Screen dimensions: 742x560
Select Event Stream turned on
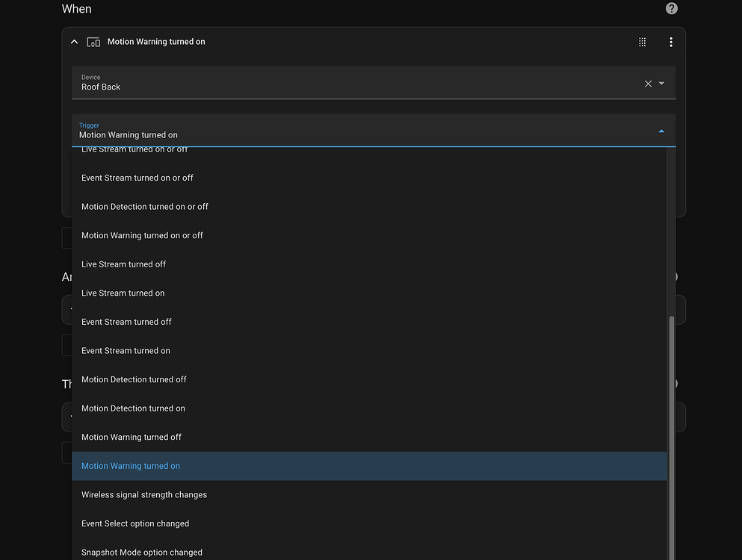coord(126,350)
